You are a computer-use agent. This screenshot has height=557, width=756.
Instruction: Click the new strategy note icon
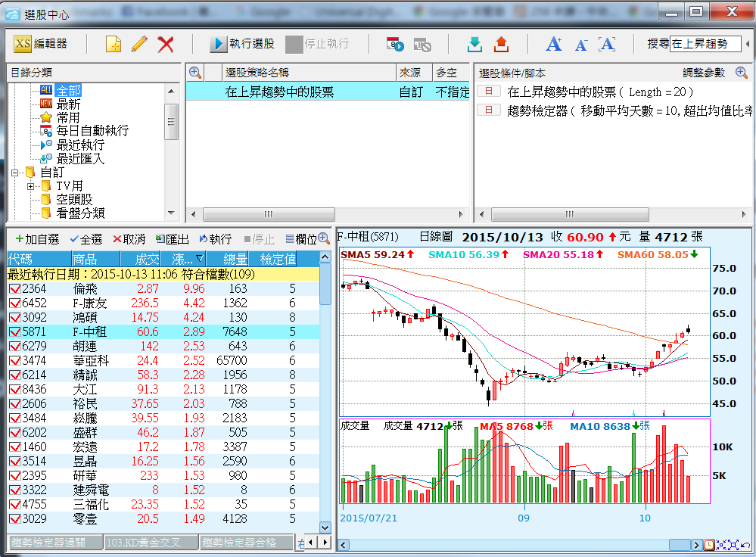point(113,44)
